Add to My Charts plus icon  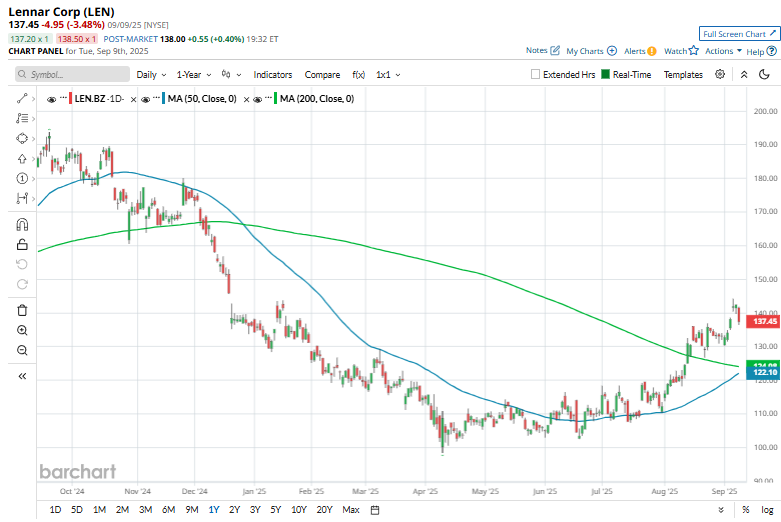click(x=612, y=51)
